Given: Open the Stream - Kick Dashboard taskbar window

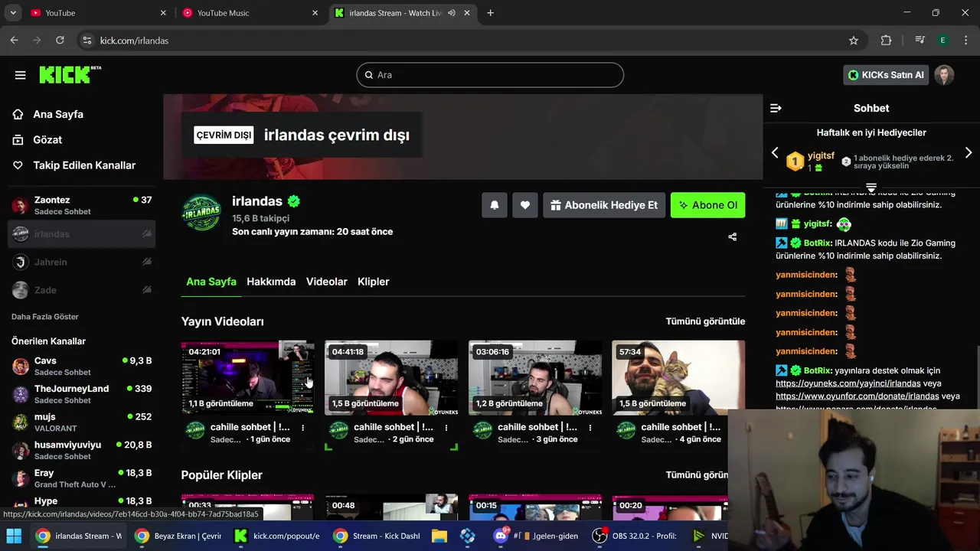Looking at the screenshot, I should 377,536.
